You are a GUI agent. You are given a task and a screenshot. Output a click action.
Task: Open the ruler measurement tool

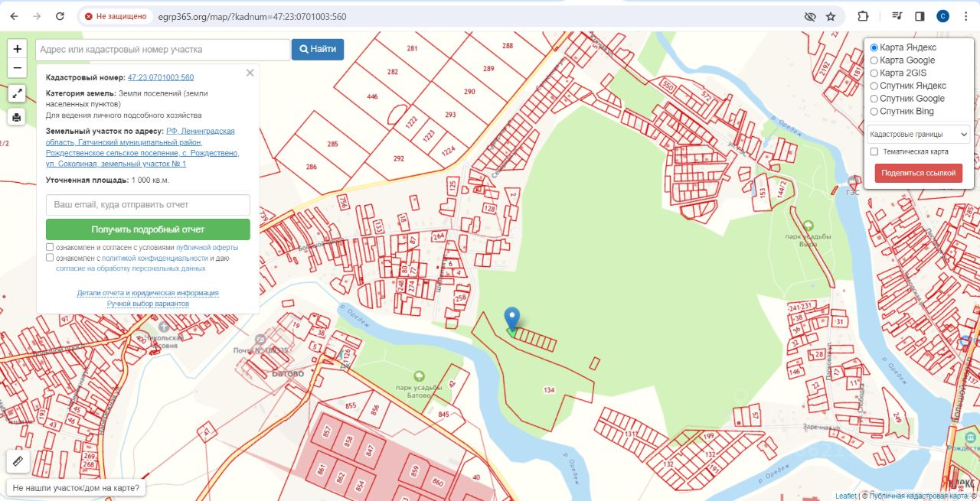(18, 461)
